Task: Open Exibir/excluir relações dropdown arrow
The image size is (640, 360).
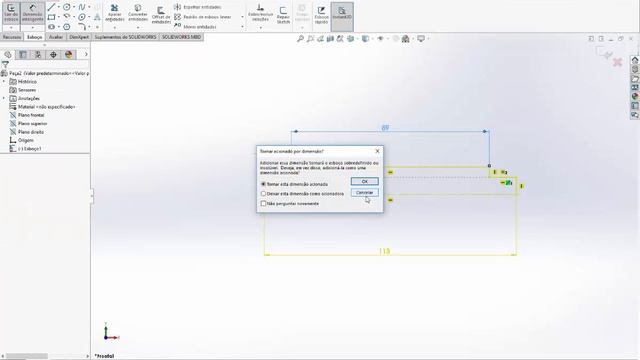Action: 260,28
